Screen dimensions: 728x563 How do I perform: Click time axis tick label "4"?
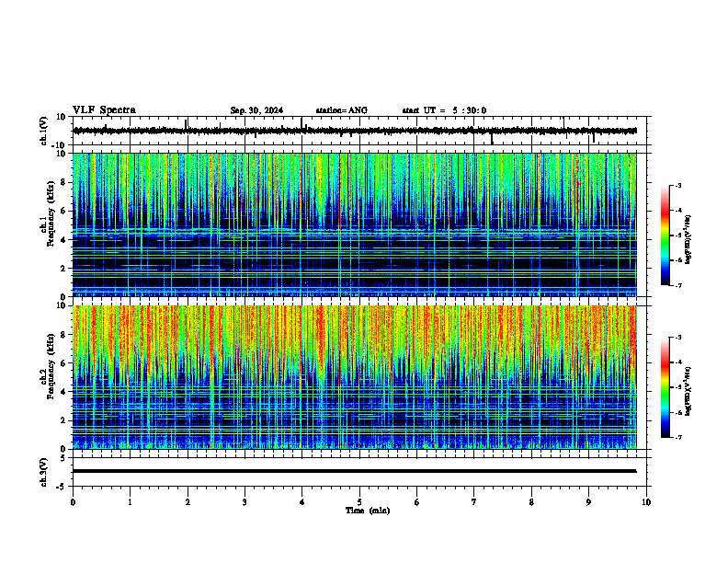[301, 502]
